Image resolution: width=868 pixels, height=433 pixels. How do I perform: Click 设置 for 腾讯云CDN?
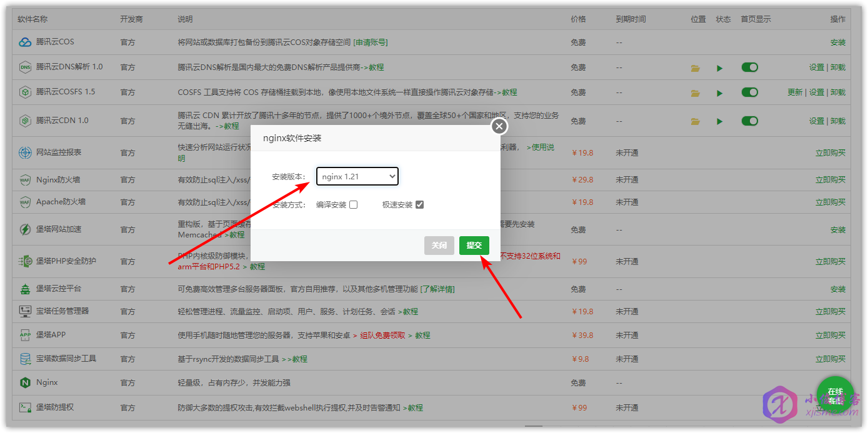(x=817, y=121)
